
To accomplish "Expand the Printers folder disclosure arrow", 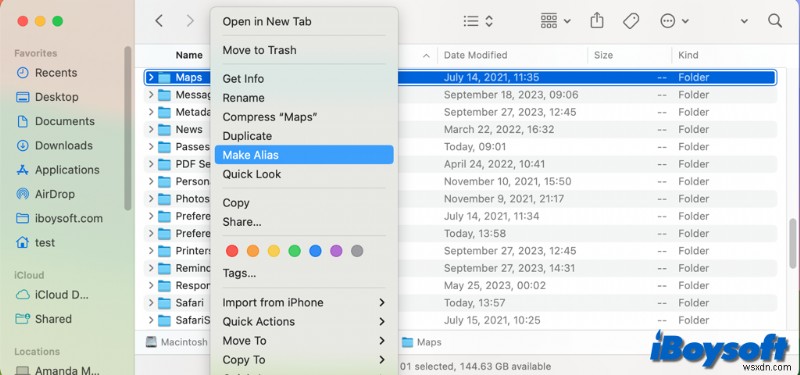I will [151, 251].
